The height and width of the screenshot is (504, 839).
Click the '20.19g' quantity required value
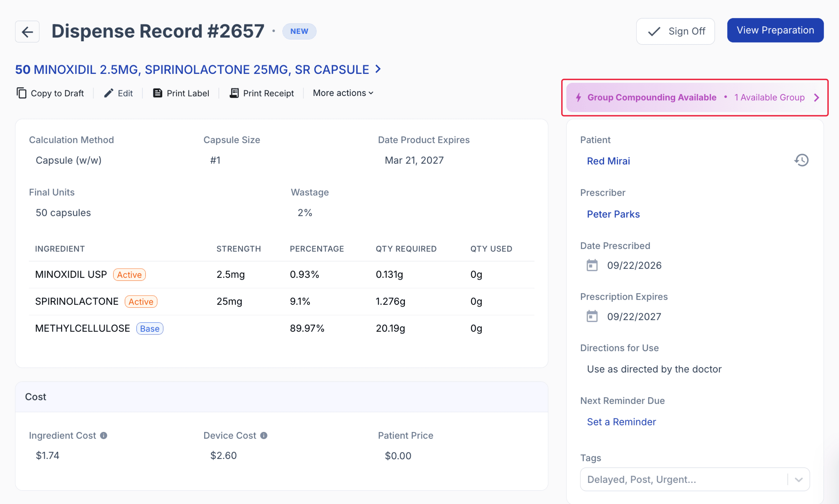390,329
